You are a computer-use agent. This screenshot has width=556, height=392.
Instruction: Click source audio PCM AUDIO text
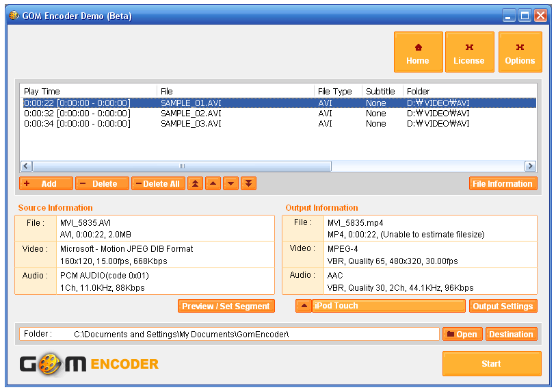point(105,276)
